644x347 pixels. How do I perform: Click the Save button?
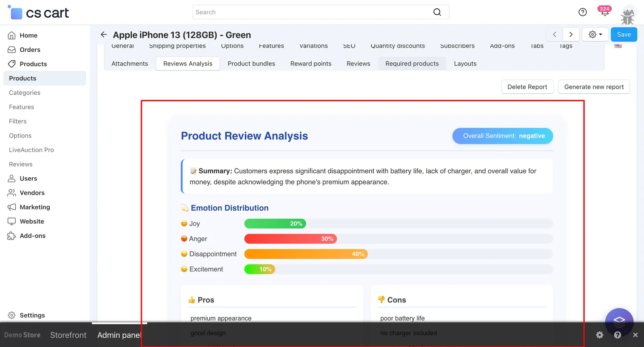pos(624,35)
